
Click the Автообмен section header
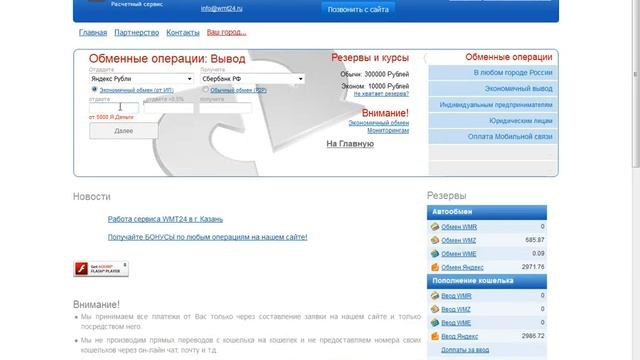click(x=487, y=212)
